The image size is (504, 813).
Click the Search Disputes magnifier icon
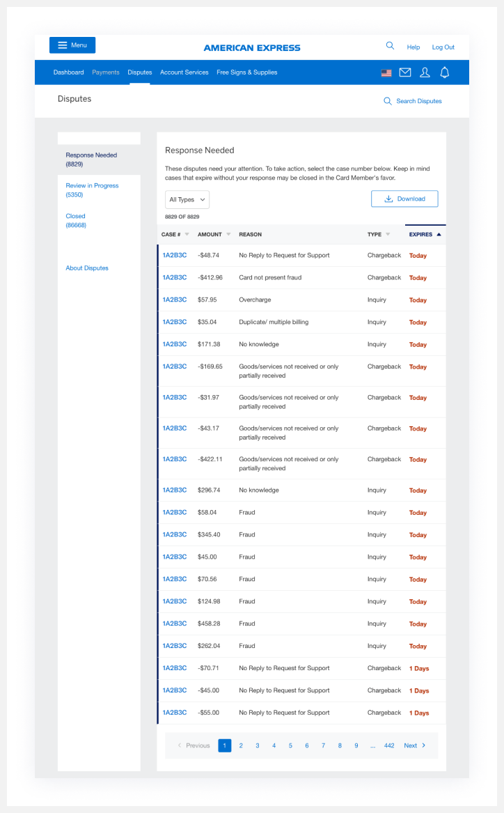pos(387,101)
